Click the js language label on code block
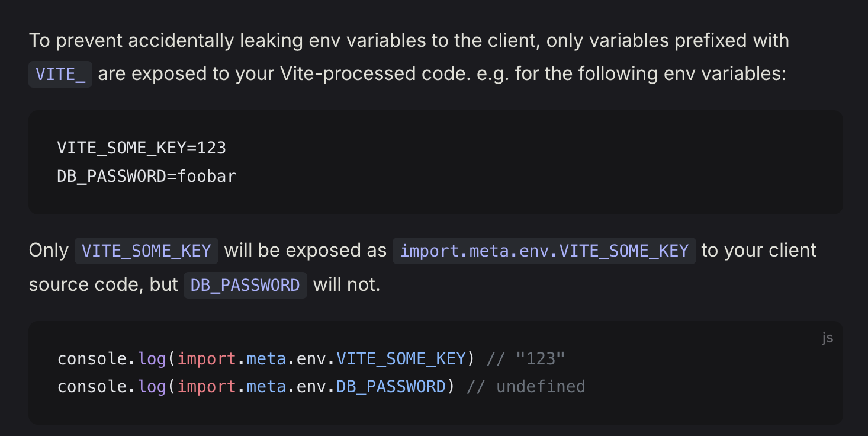The width and height of the screenshot is (868, 436). click(x=827, y=338)
